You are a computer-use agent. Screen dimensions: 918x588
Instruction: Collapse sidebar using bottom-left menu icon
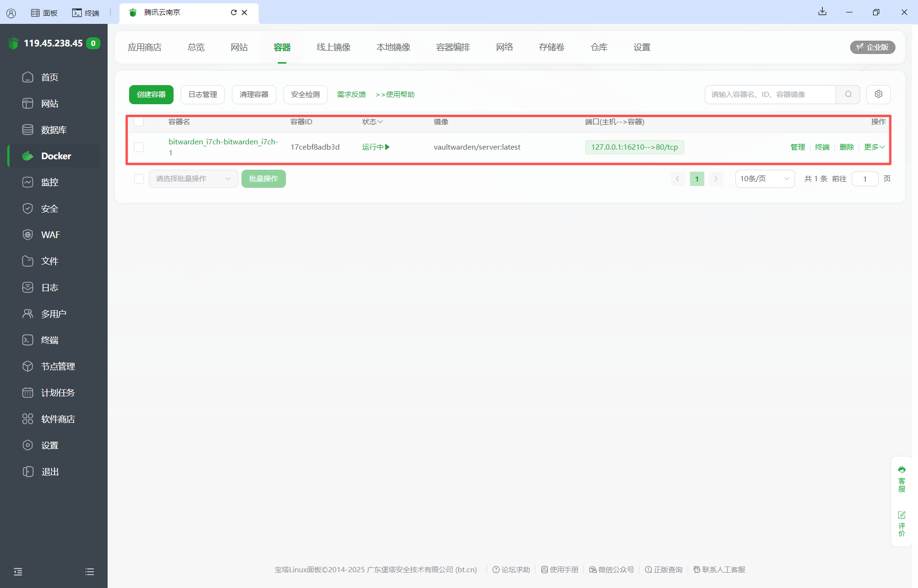tap(18, 572)
